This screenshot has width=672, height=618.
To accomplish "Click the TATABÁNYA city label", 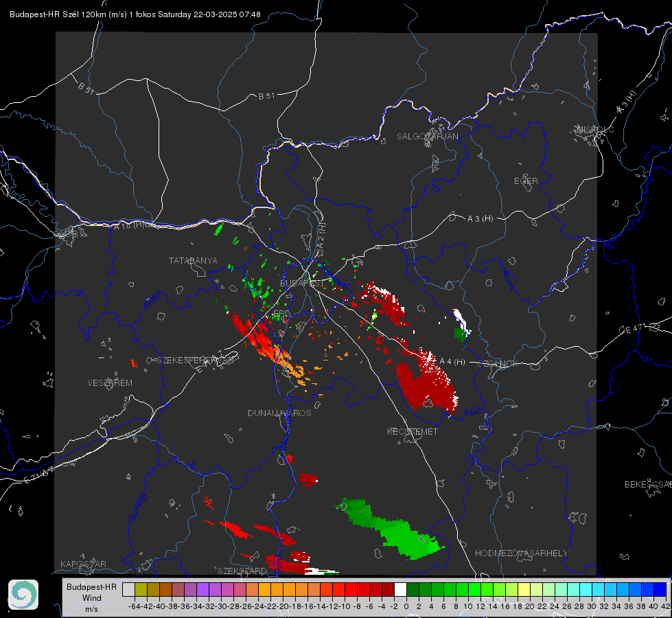I will tap(193, 261).
